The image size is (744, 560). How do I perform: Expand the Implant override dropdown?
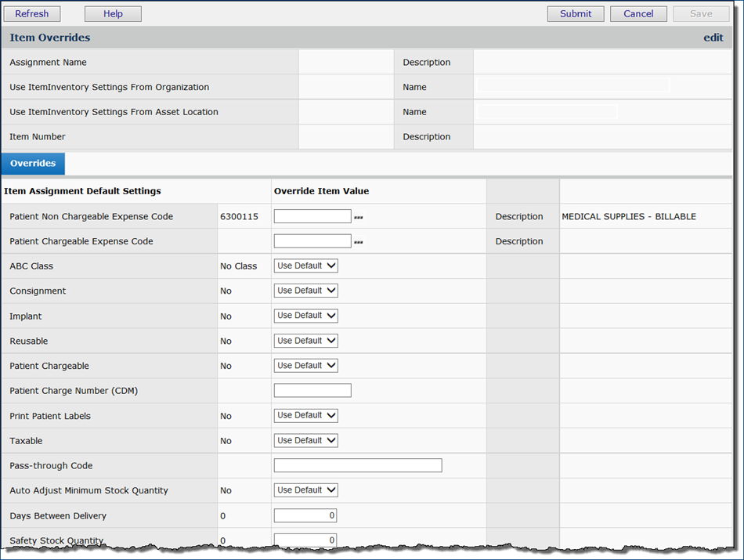pyautogui.click(x=305, y=316)
